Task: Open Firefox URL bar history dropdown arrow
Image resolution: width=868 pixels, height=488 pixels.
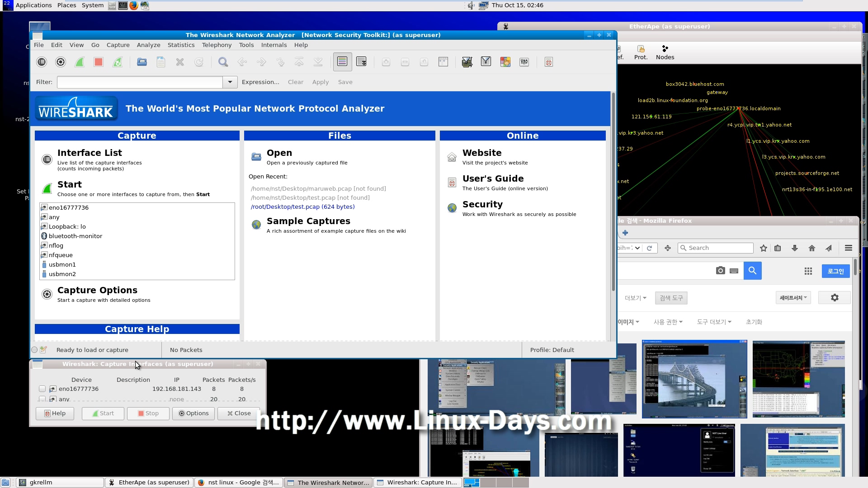Action: (637, 248)
